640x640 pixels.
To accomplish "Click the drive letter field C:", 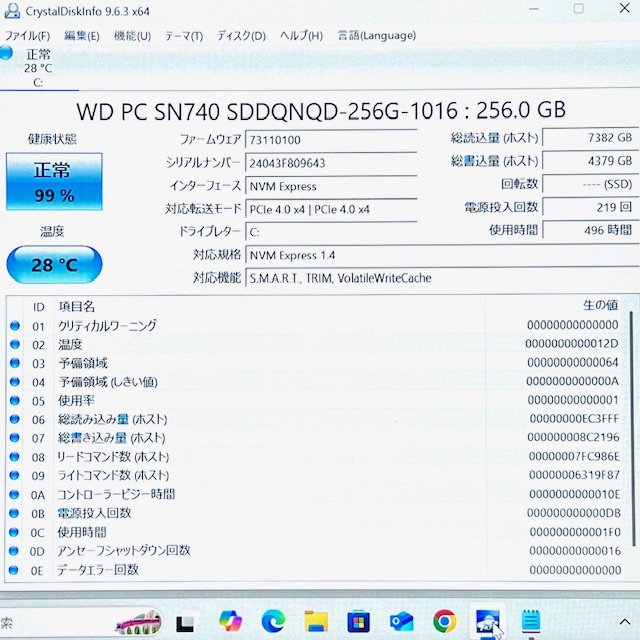I will tap(331, 232).
